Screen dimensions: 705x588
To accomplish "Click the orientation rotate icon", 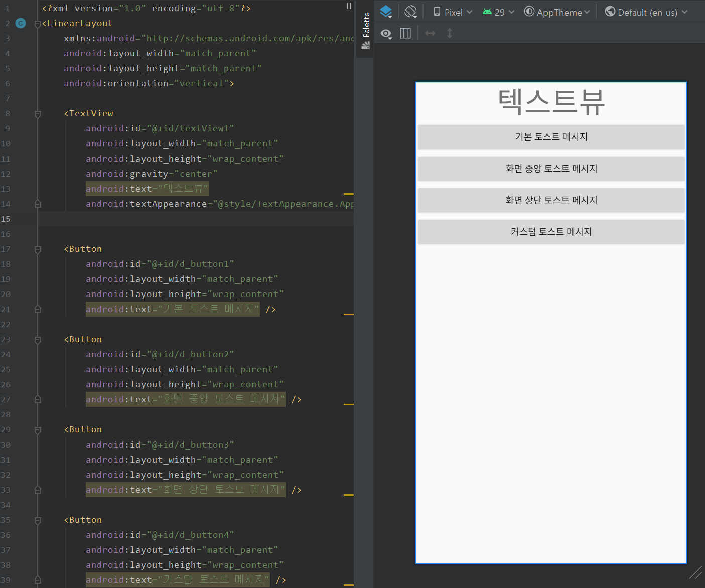I will point(410,12).
